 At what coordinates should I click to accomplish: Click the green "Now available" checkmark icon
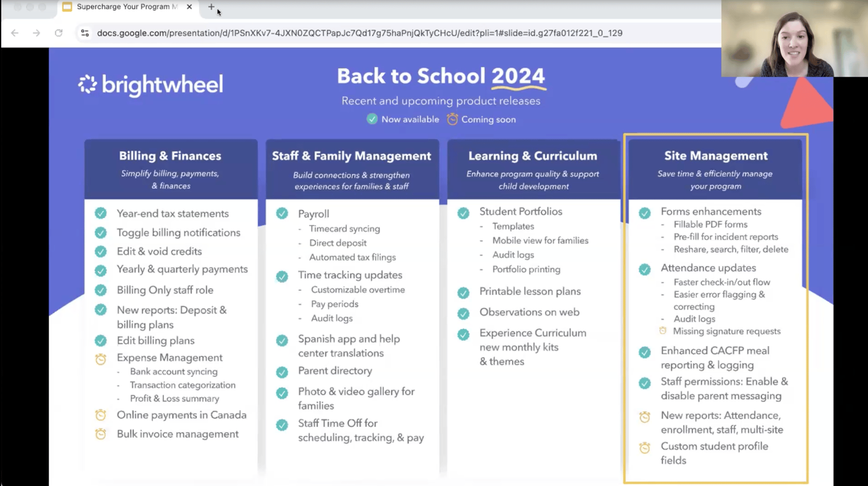372,119
